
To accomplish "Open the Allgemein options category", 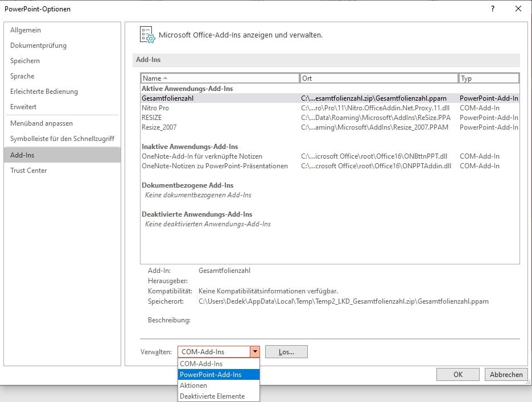I will point(26,30).
